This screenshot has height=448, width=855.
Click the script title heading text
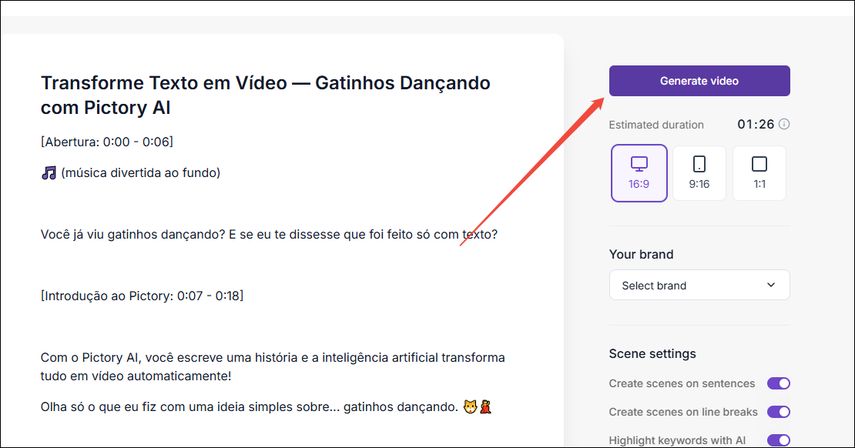click(266, 95)
